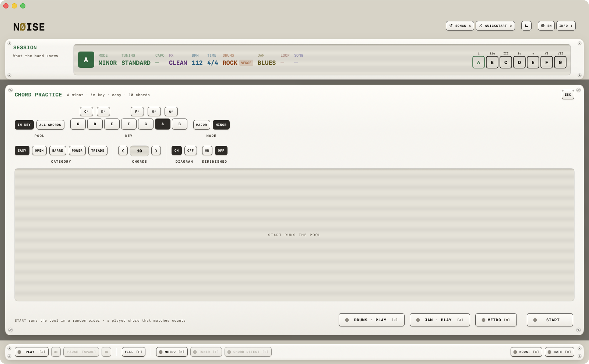Click PLAY in the bottom transport bar
The width and height of the screenshot is (589, 364).
point(32,352)
